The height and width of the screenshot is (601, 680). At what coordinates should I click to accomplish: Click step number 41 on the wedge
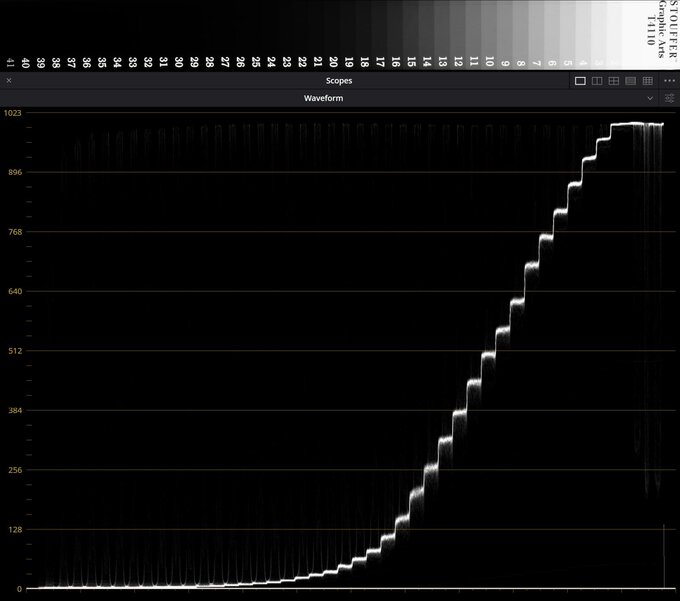[10, 62]
